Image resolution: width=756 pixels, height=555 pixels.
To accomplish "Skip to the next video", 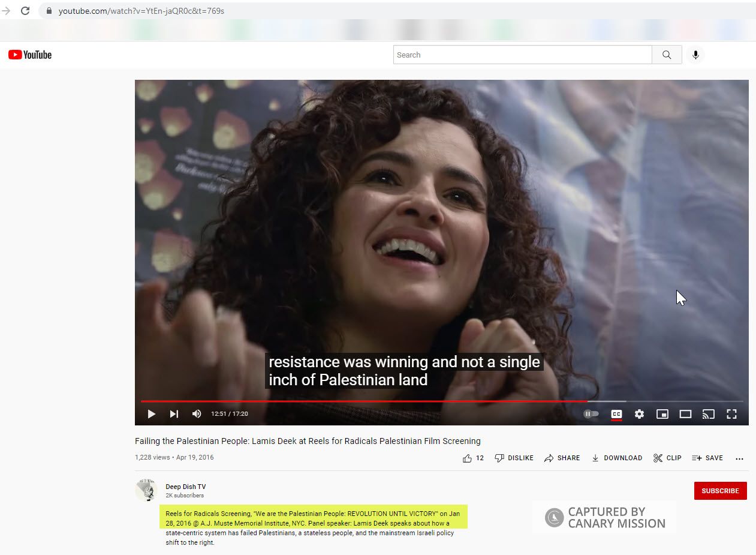I will (x=174, y=414).
